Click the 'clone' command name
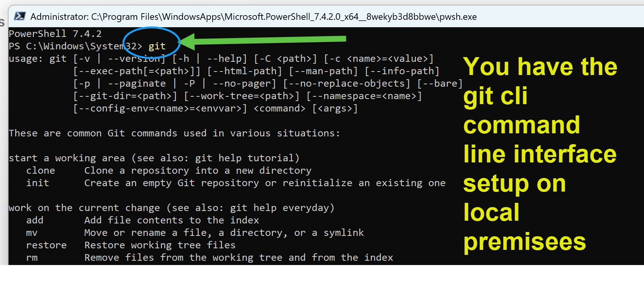Viewport: 644px width, 286px height. coord(41,171)
